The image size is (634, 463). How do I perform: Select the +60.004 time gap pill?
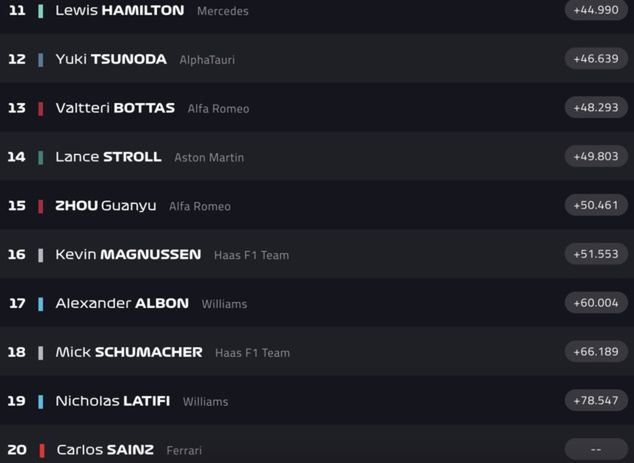point(596,303)
